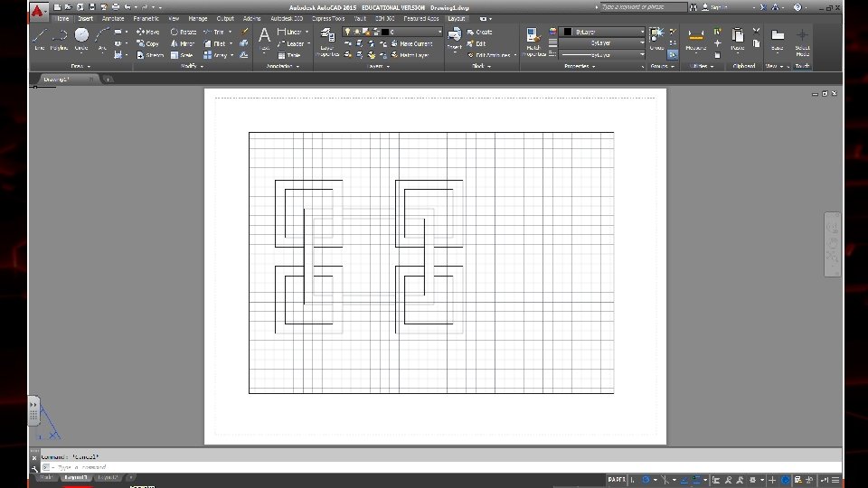Select the Line drawing tool

[40, 37]
